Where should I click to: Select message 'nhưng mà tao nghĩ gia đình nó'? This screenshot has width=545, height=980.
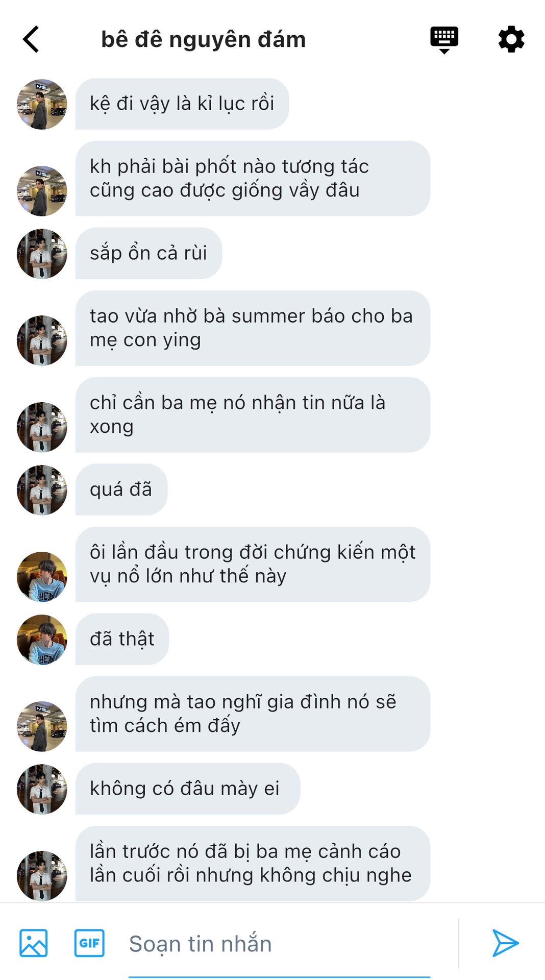point(253,714)
